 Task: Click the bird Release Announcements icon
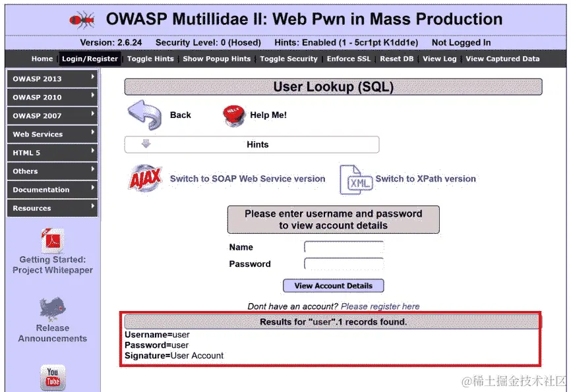pos(53,308)
